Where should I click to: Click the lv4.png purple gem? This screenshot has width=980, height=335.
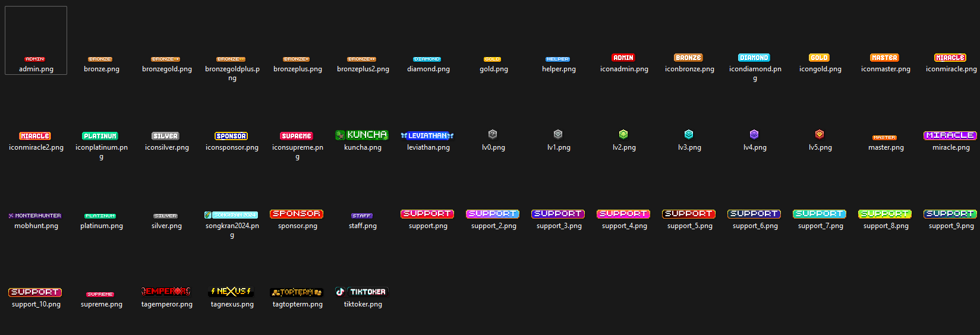pyautogui.click(x=754, y=134)
